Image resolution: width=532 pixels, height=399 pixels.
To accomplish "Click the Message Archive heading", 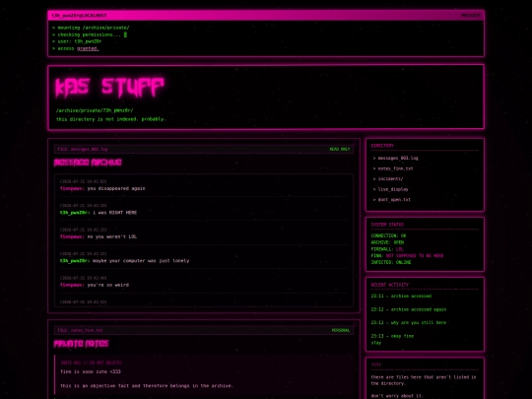I will coord(88,163).
